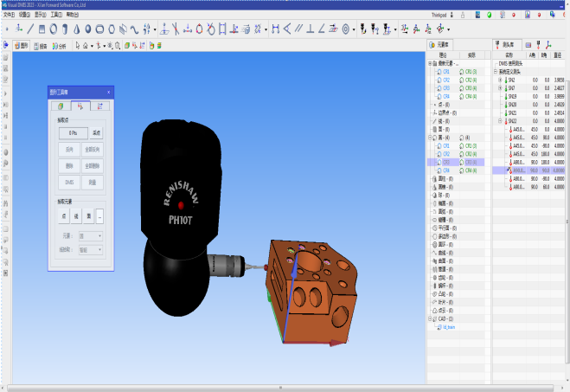Image resolution: width=570 pixels, height=392 pixels.
Task: Select the Slot feature tool
Action: [x=99, y=29]
